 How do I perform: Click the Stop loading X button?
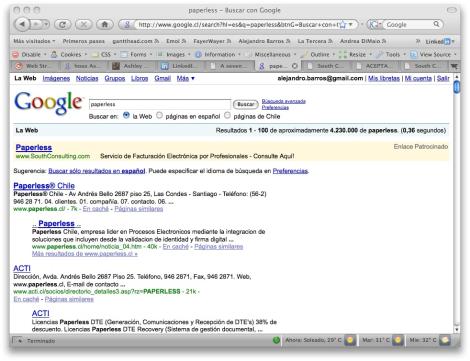pos(83,24)
